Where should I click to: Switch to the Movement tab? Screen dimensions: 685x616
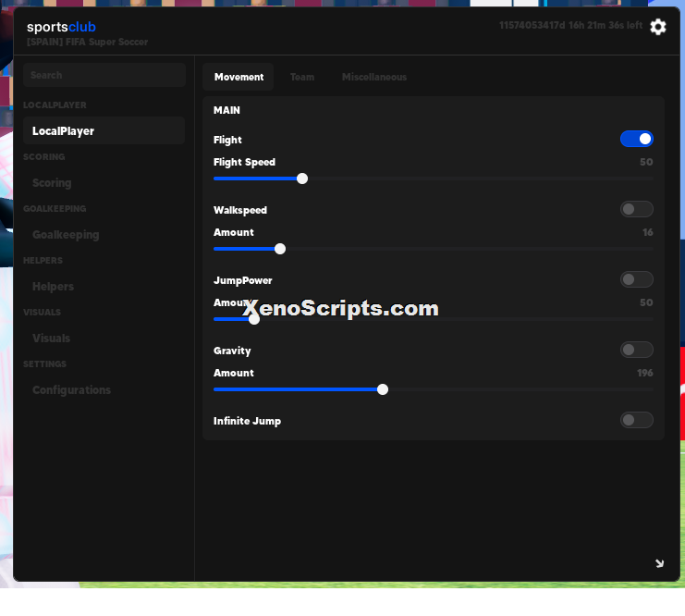coord(239,77)
